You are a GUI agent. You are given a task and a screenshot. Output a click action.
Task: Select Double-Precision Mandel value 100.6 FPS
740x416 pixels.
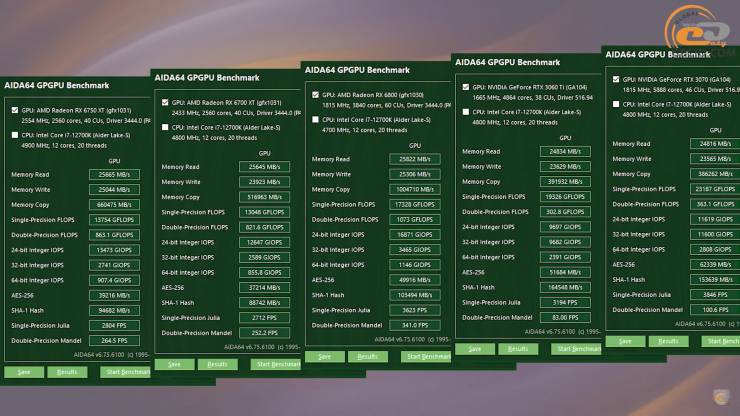[715, 310]
